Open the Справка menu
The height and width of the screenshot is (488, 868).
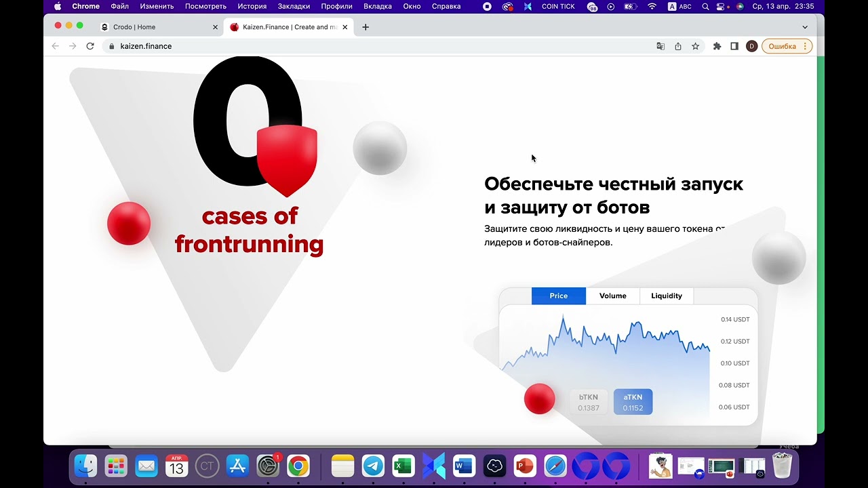coord(446,6)
